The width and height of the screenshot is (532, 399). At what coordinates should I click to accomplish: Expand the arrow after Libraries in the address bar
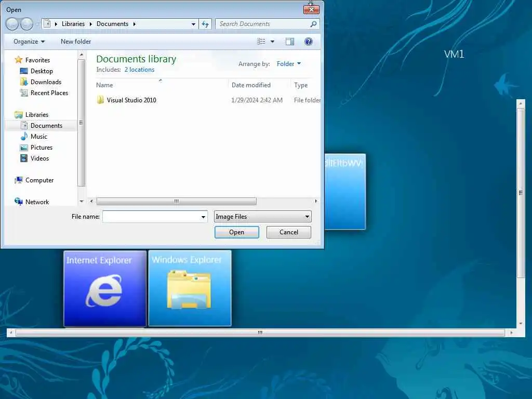pos(90,24)
